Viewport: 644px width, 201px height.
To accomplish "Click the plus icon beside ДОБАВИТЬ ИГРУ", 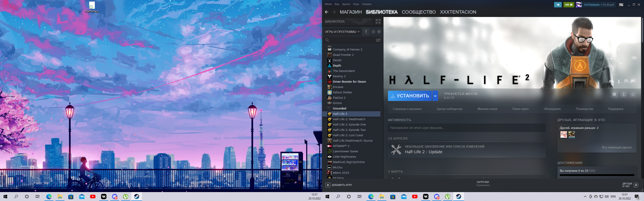I will click(328, 185).
